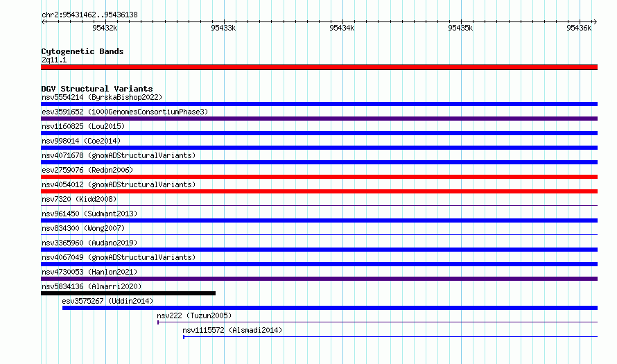Open the nsv7320 (Kidd2008) label
This screenshot has height=364, width=617.
(79, 199)
